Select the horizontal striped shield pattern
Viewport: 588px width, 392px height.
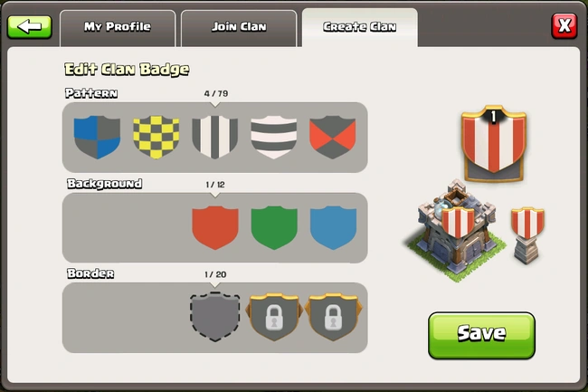coord(274,137)
